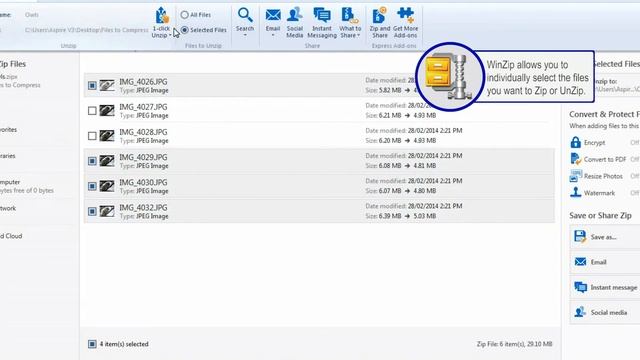Click the Email envelope icon in ribbon
The image size is (640, 360).
pyautogui.click(x=273, y=16)
